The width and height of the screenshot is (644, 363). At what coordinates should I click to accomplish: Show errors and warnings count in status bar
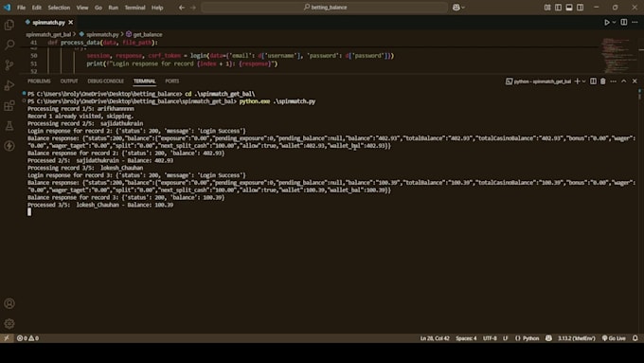tap(27, 338)
